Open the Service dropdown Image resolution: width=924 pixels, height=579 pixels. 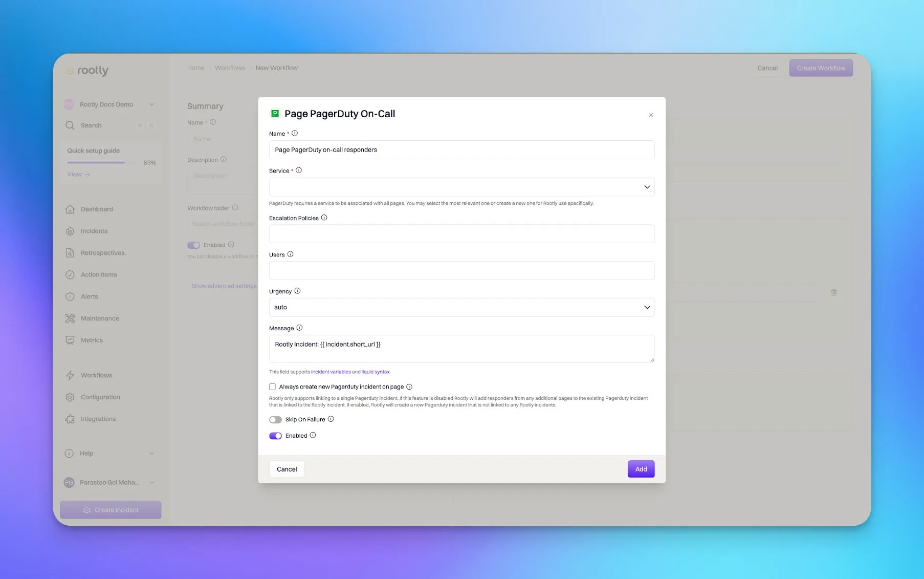tap(461, 187)
